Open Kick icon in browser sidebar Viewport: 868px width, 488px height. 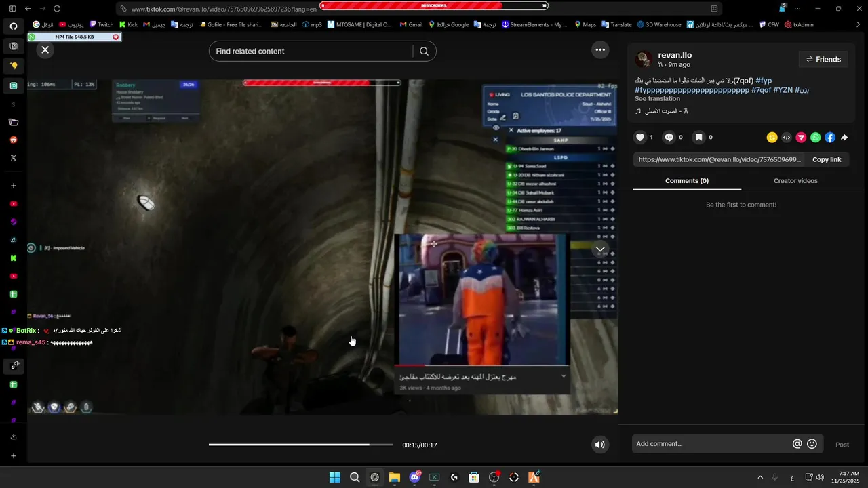click(x=14, y=258)
